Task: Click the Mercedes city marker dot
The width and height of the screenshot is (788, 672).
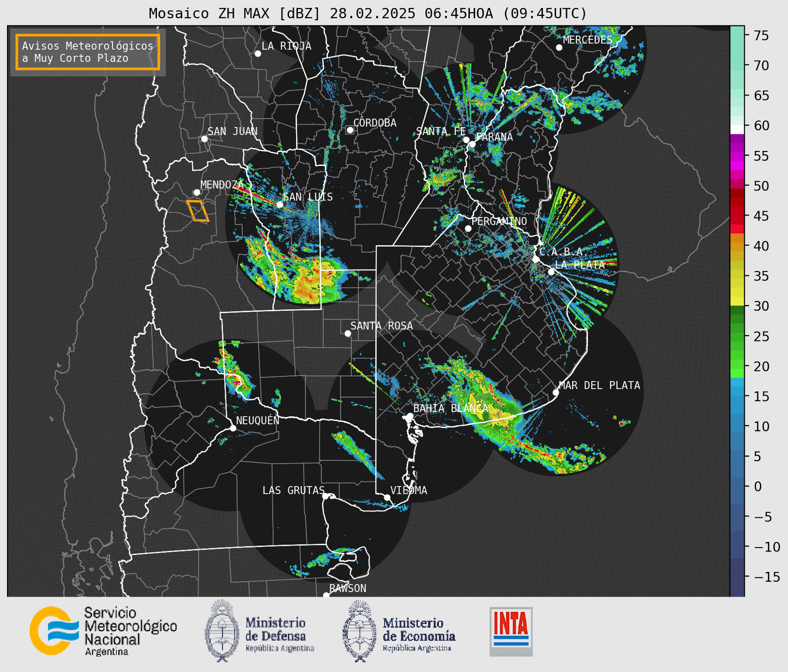Action: [x=559, y=48]
